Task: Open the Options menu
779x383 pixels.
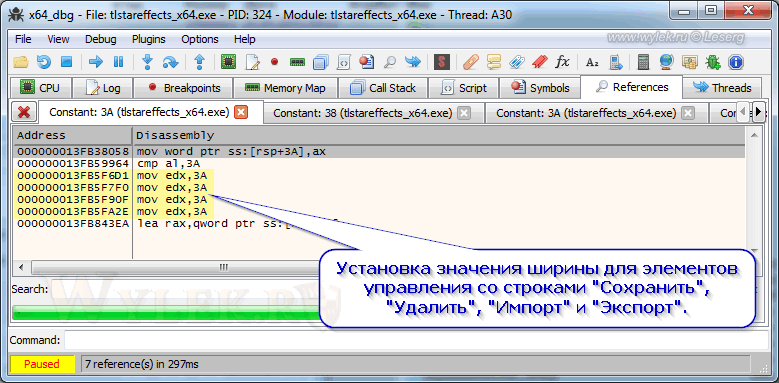Action: [x=200, y=39]
